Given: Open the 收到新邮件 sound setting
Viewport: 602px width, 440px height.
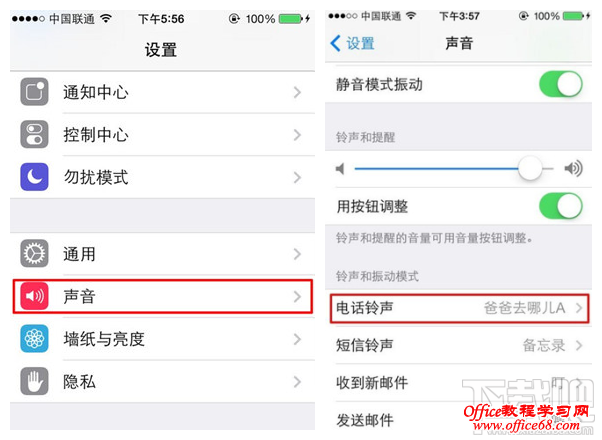Looking at the screenshot, I should [x=458, y=382].
